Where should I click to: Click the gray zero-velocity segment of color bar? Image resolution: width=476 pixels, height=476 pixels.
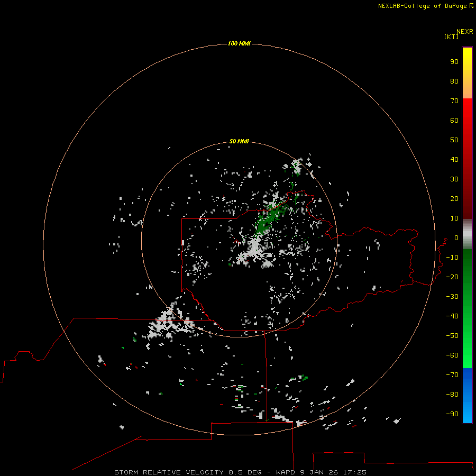[467, 234]
